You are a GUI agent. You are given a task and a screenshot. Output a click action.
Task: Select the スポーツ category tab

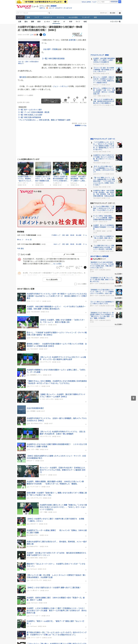pyautogui.click(x=56, y=21)
